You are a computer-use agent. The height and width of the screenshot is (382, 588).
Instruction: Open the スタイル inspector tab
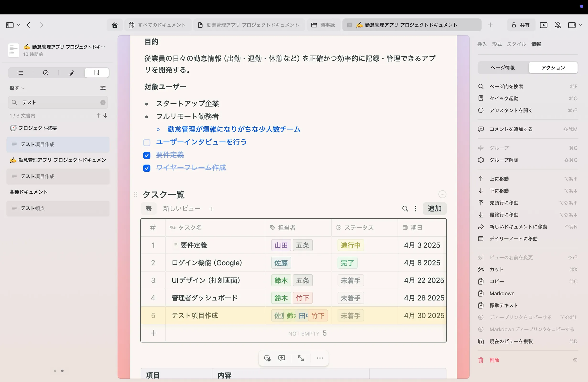[x=516, y=44]
